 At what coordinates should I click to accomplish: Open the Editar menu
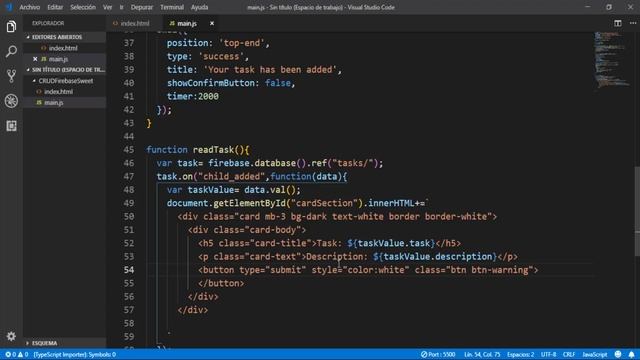click(x=55, y=7)
